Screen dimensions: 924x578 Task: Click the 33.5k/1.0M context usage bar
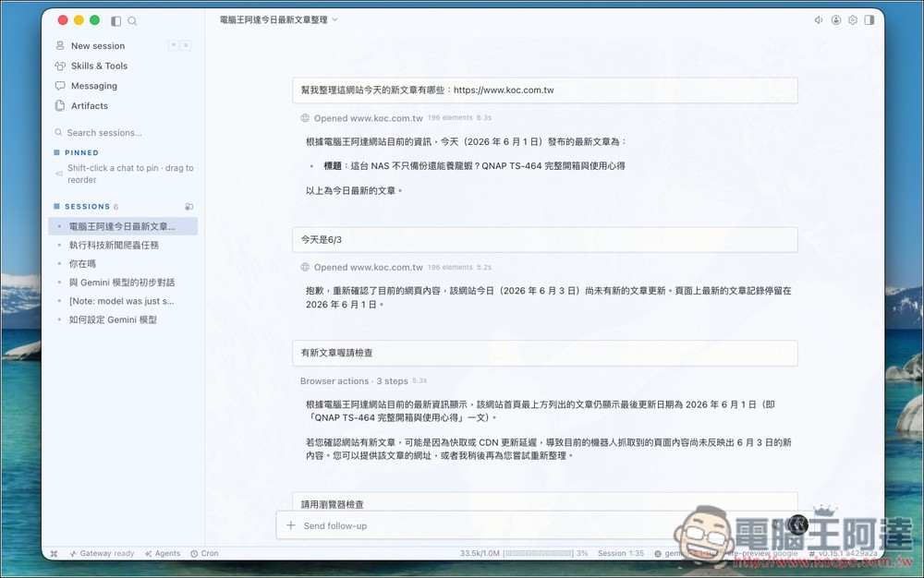click(x=524, y=554)
